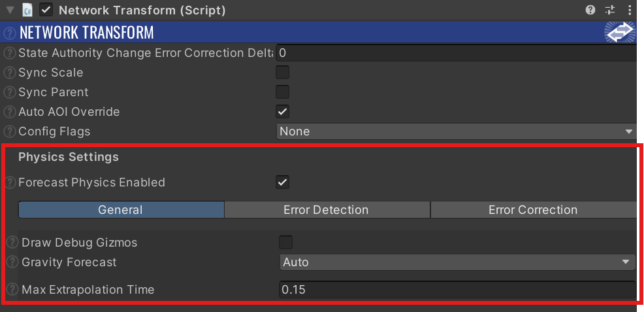This screenshot has width=644, height=312.
Task: Click help icon beside Config Flags
Action: [9, 132]
